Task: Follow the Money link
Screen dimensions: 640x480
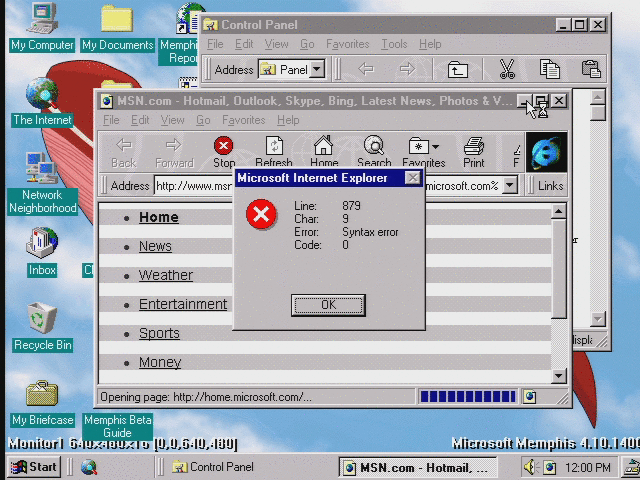Action: (160, 362)
